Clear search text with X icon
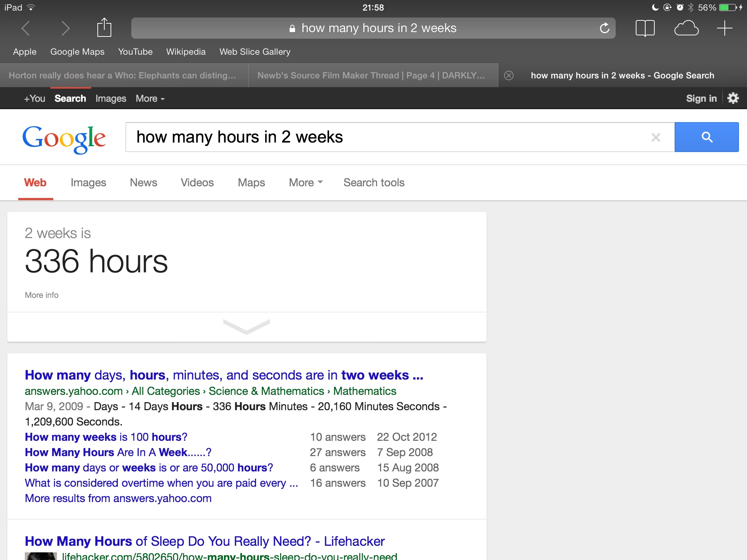The width and height of the screenshot is (747, 560). [655, 137]
